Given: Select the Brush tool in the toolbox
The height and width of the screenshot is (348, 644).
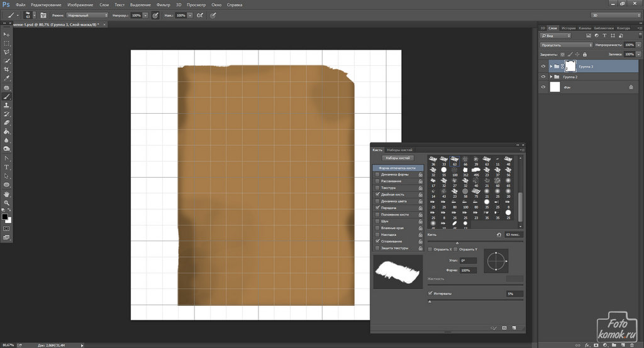Looking at the screenshot, I should pos(6,97).
